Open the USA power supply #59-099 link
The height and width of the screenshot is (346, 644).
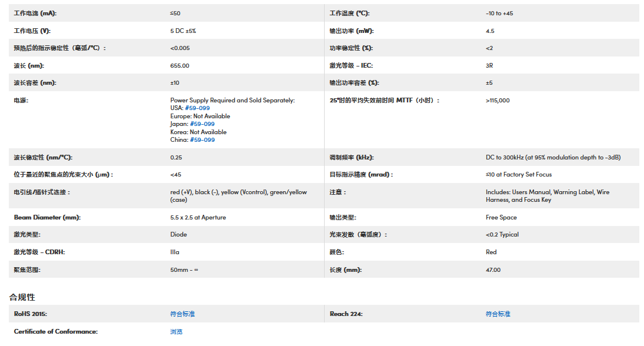tap(197, 108)
